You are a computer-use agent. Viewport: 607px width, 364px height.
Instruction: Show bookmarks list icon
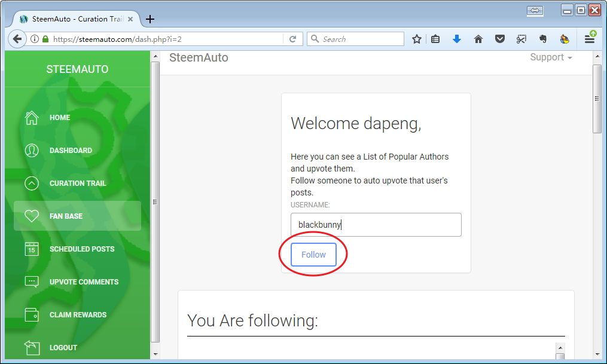click(435, 39)
